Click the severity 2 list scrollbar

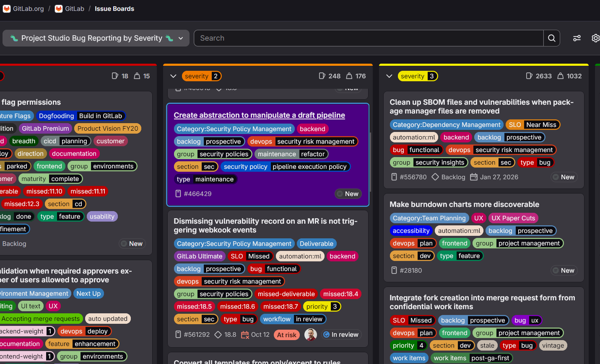370,161
